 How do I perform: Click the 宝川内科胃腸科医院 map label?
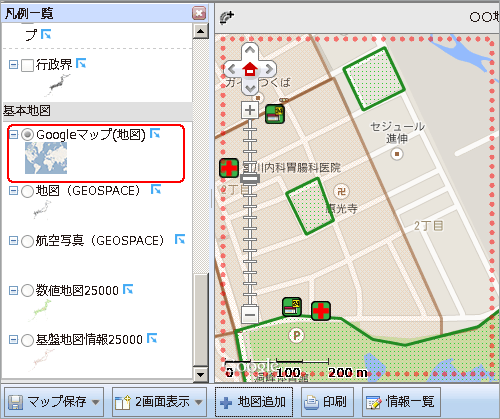coord(292,167)
